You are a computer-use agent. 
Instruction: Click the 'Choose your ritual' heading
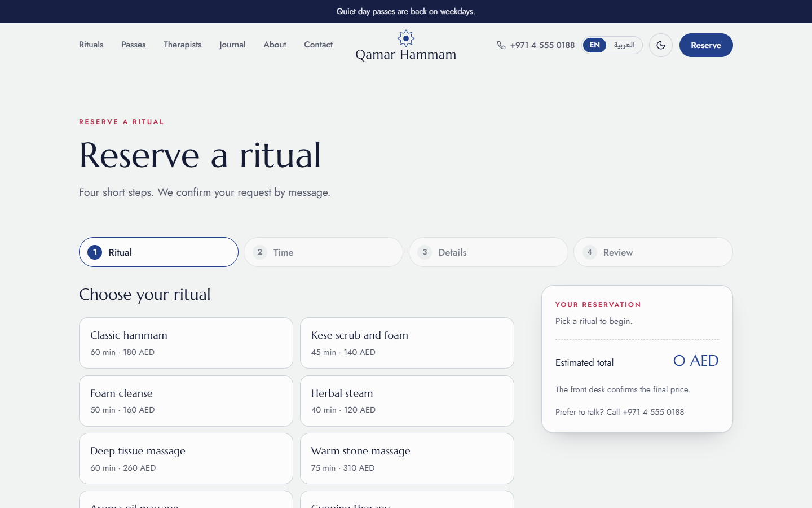coord(145,295)
